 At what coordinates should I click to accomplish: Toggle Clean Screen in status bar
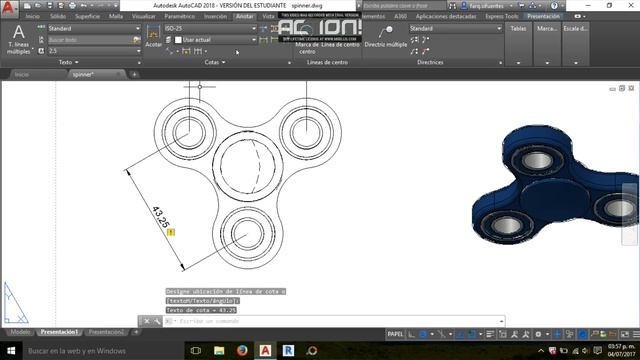click(625, 334)
